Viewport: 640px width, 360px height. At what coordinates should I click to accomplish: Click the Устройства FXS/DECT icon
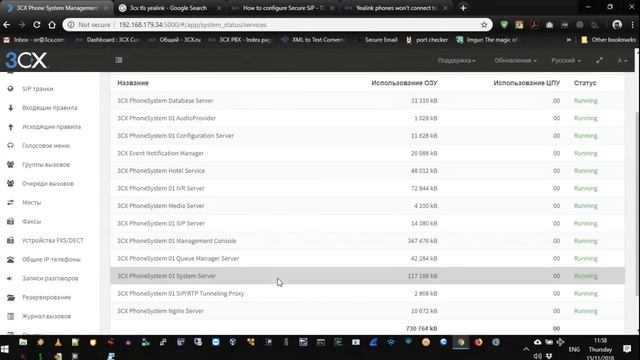[x=11, y=240]
